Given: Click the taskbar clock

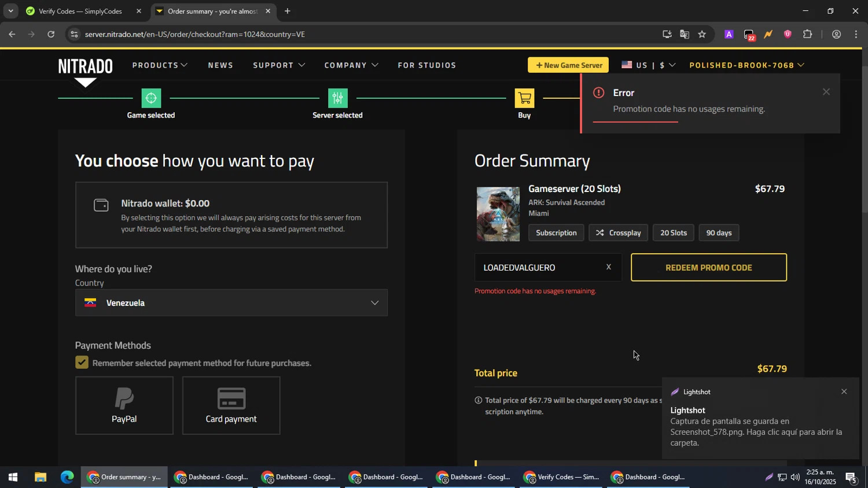Looking at the screenshot, I should (x=821, y=477).
